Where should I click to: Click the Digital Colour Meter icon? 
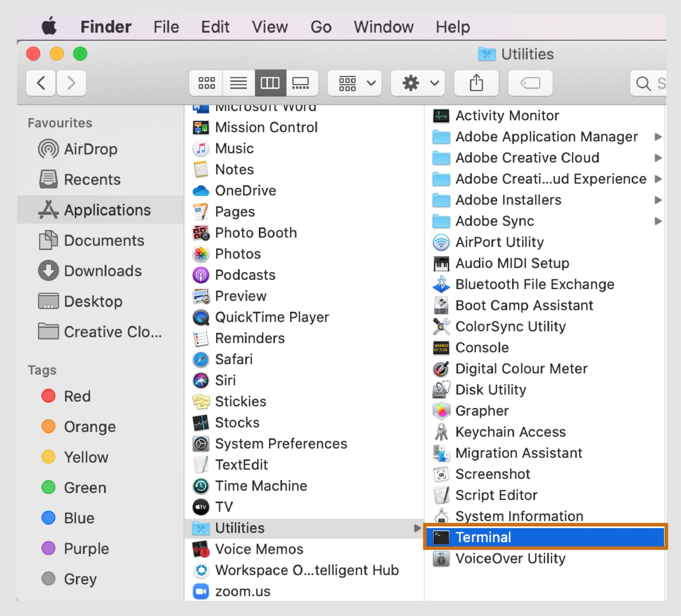coord(441,369)
